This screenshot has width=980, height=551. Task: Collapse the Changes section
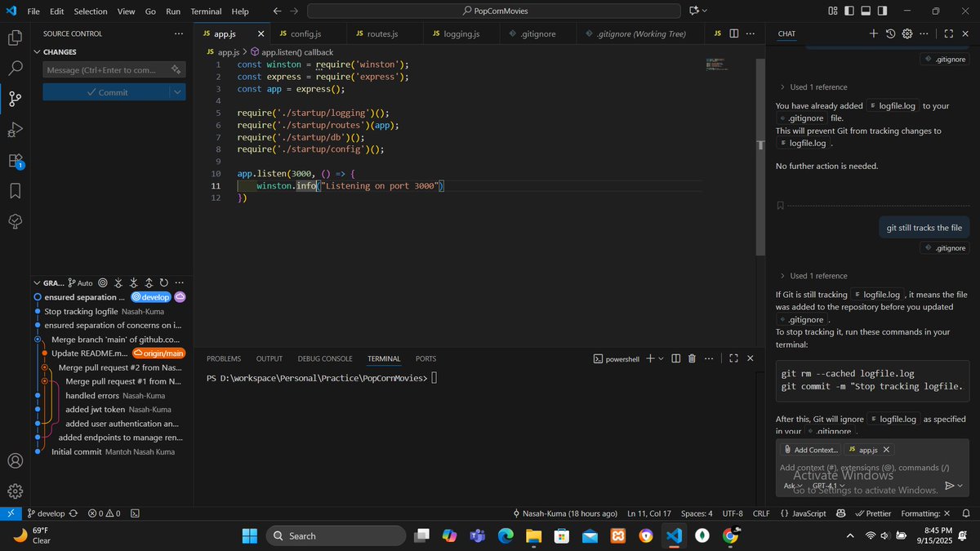(37, 52)
